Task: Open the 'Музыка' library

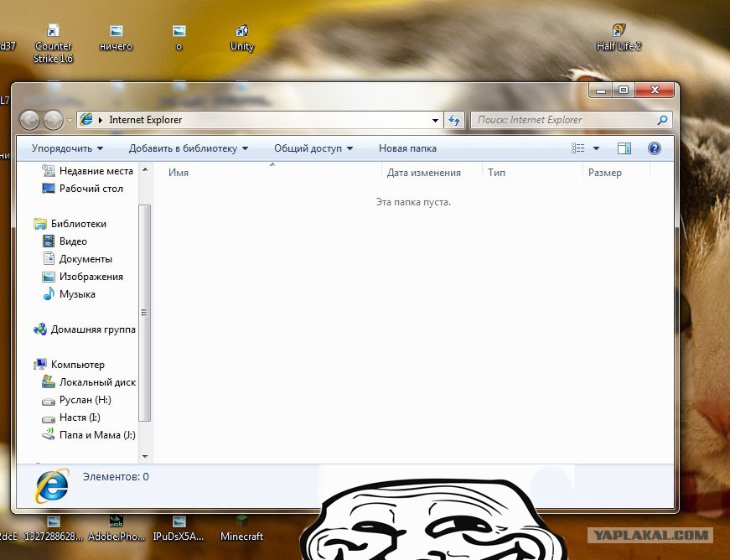Action: click(69, 294)
